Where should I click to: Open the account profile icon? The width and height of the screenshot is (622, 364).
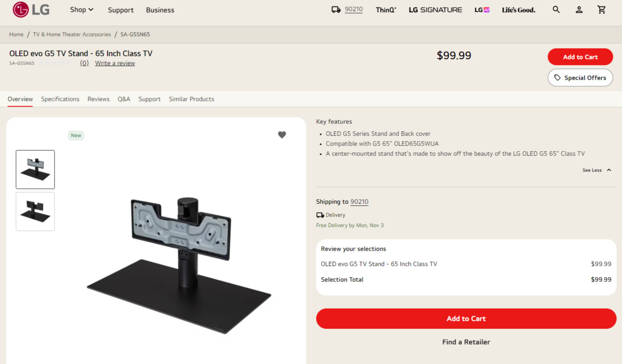tap(579, 10)
